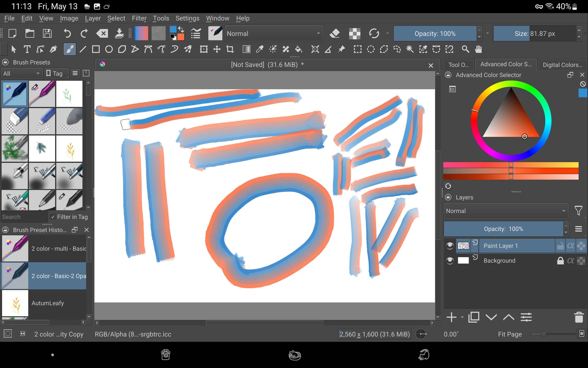Select the Text tool
Image resolution: width=588 pixels, height=368 pixels.
click(x=27, y=49)
